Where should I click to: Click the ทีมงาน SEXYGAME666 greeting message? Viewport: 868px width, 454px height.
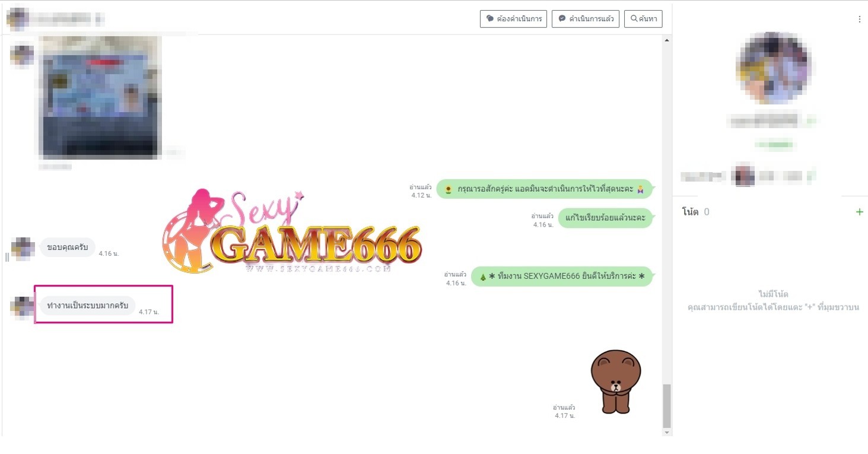[561, 277]
